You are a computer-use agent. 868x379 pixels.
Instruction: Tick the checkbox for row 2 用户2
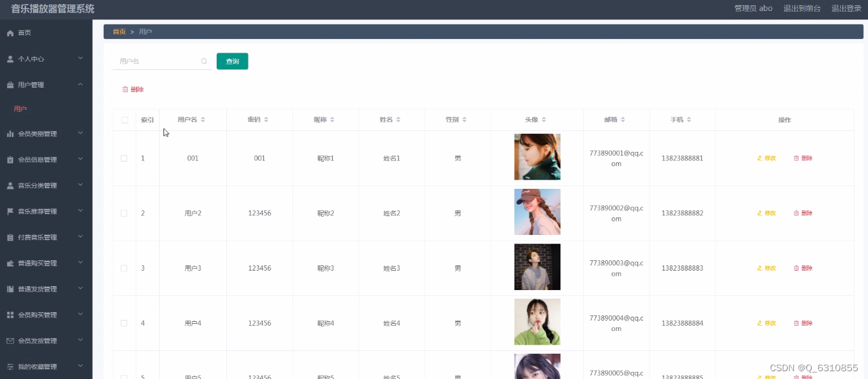(125, 214)
